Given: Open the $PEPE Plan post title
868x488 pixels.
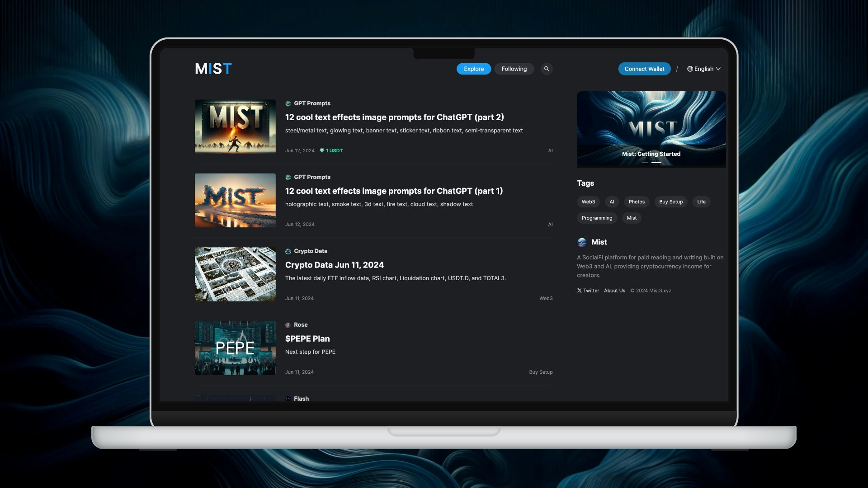Looking at the screenshot, I should click(307, 338).
